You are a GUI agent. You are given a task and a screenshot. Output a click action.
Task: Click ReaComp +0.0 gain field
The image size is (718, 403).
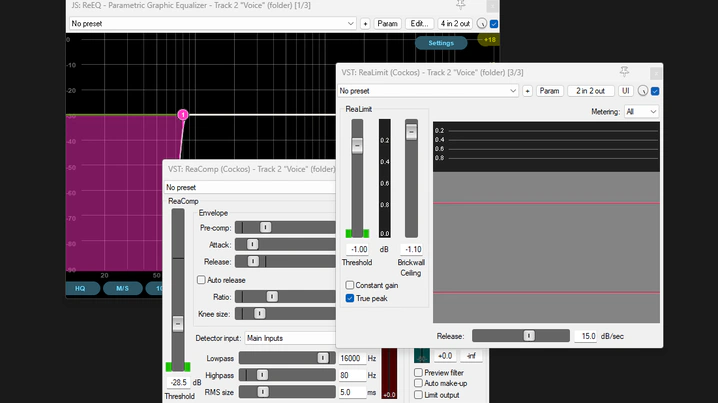click(446, 356)
